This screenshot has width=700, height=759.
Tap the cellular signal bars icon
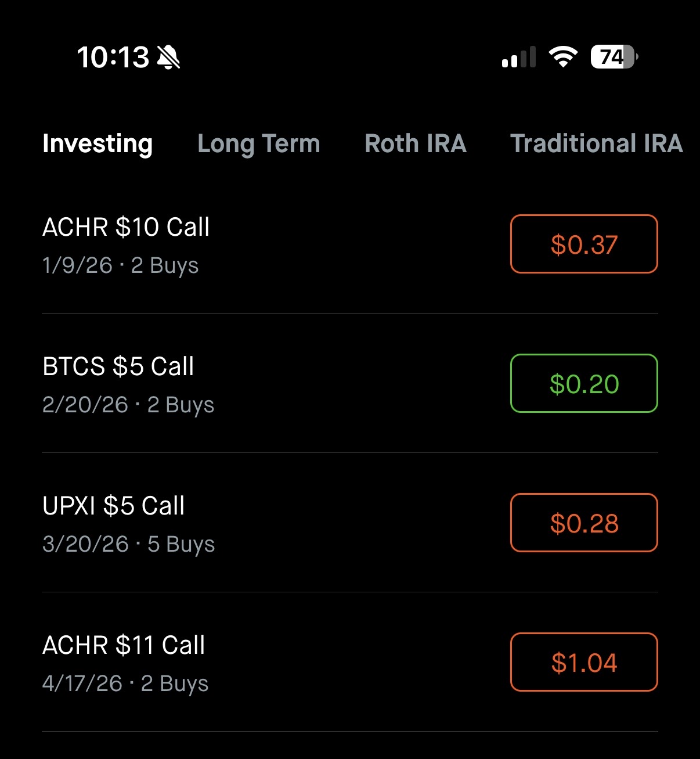pos(518,57)
